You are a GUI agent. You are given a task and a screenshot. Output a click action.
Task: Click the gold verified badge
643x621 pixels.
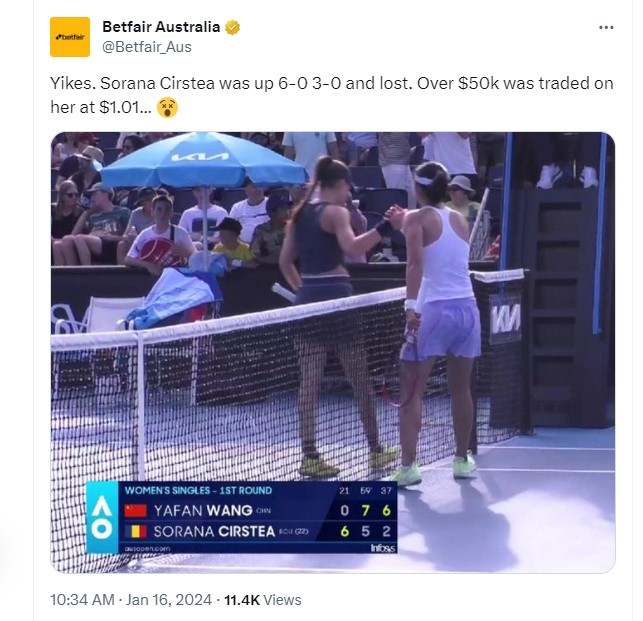tap(233, 27)
